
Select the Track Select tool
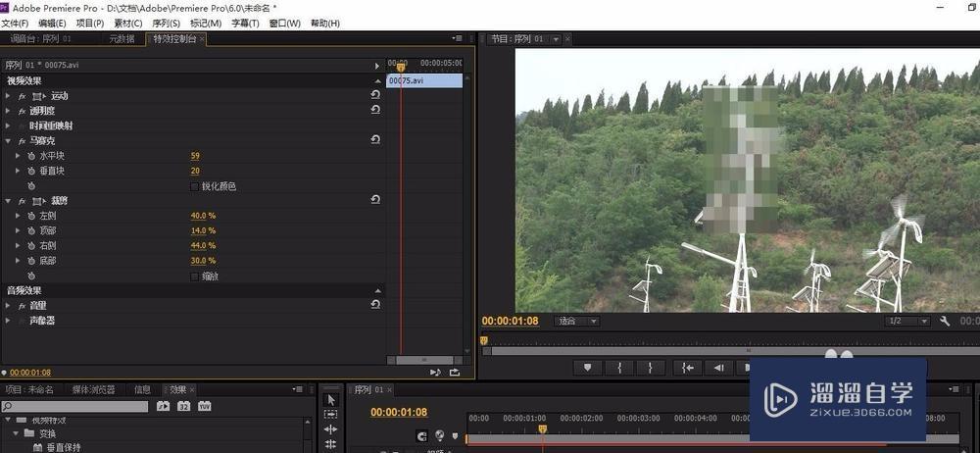pyautogui.click(x=330, y=414)
